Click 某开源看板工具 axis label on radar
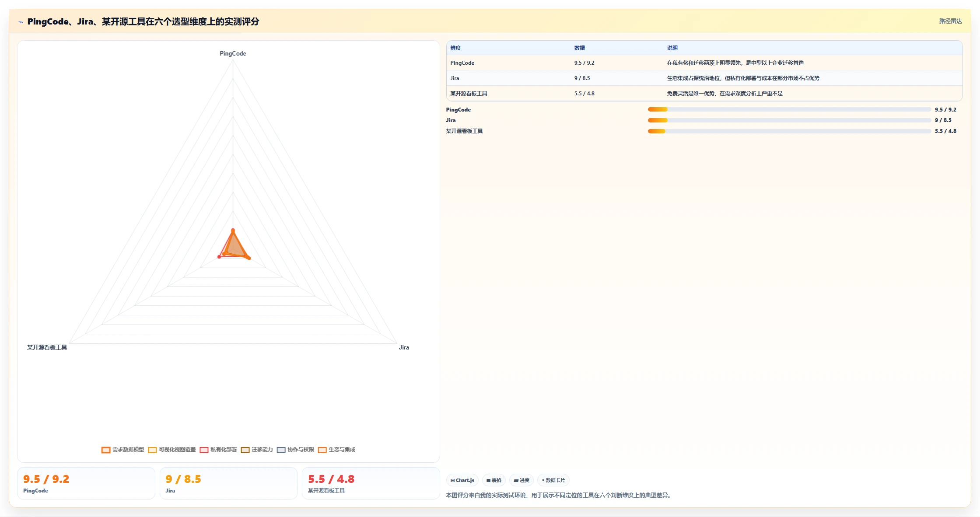The image size is (980, 517). pos(47,347)
